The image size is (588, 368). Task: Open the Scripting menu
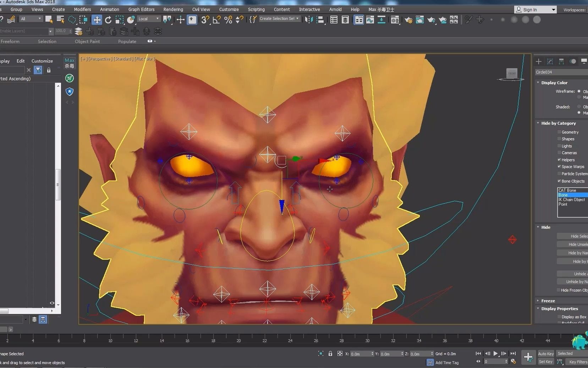coord(256,10)
